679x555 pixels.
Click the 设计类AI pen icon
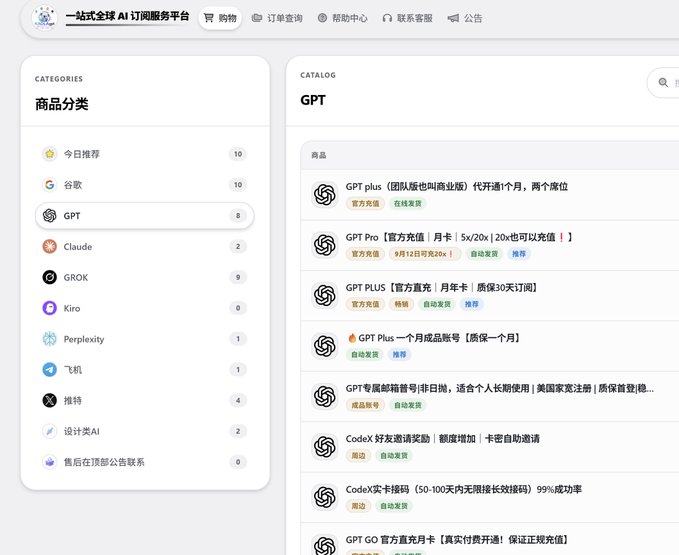(50, 431)
